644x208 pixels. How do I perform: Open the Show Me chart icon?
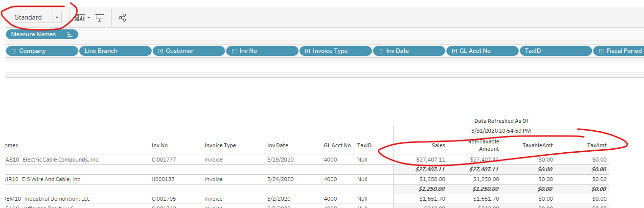[x=80, y=18]
